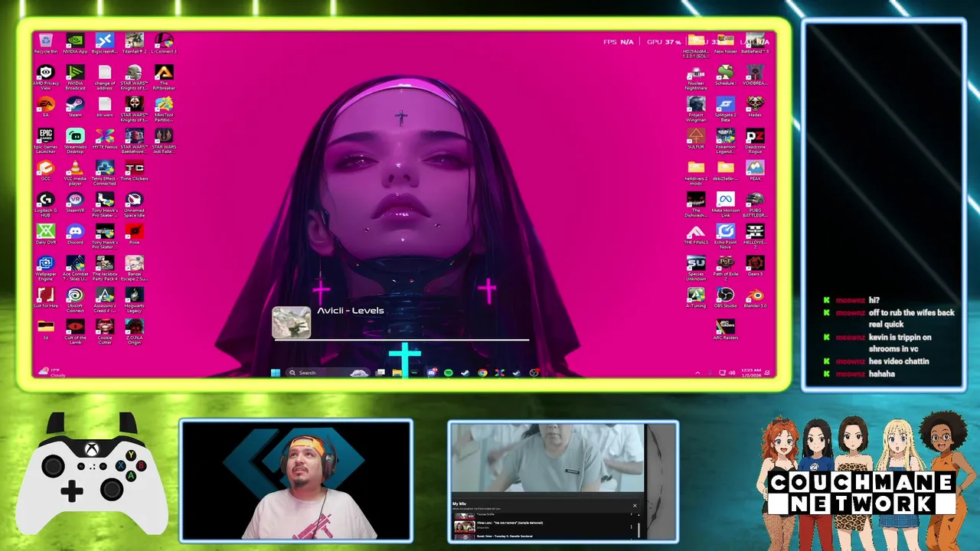This screenshot has width=980, height=551.
Task: Select the EA app desktop icon
Action: click(x=46, y=107)
